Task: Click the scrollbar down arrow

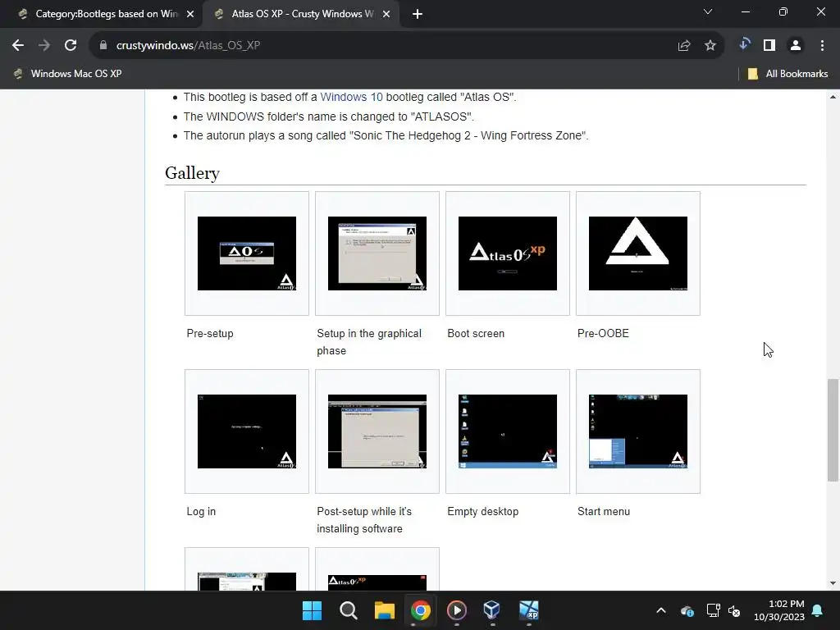Action: (x=833, y=583)
